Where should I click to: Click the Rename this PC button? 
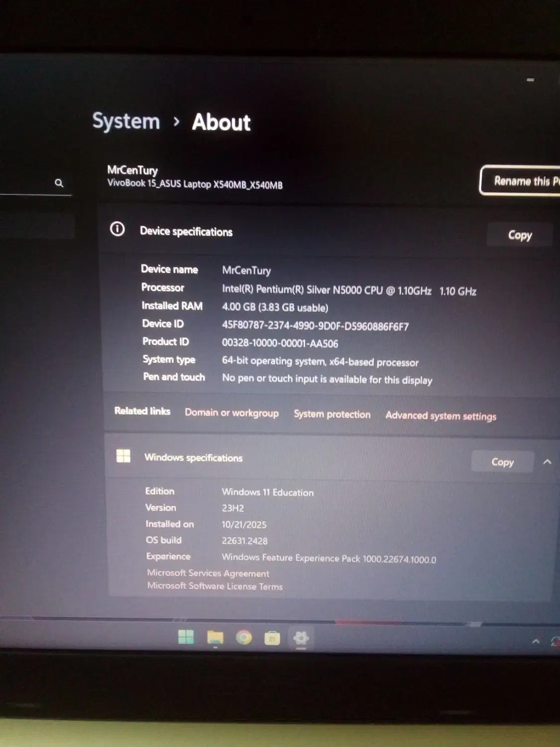click(x=520, y=180)
